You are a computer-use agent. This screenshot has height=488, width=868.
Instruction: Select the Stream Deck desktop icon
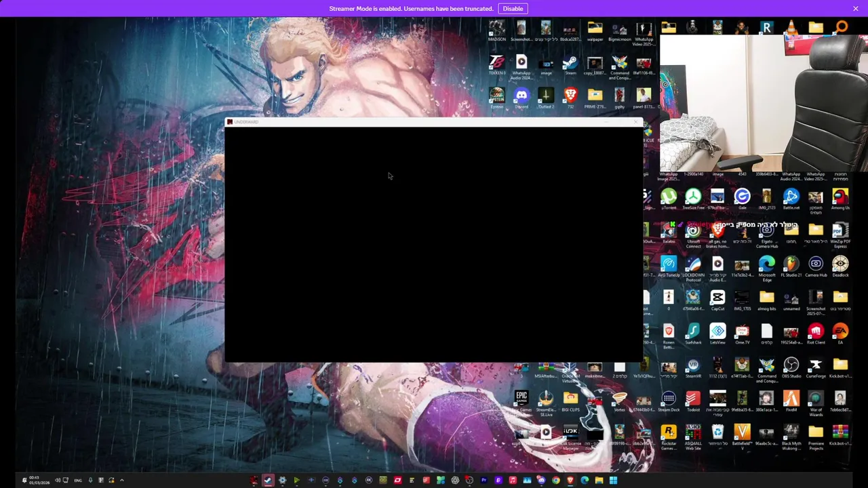click(x=669, y=402)
